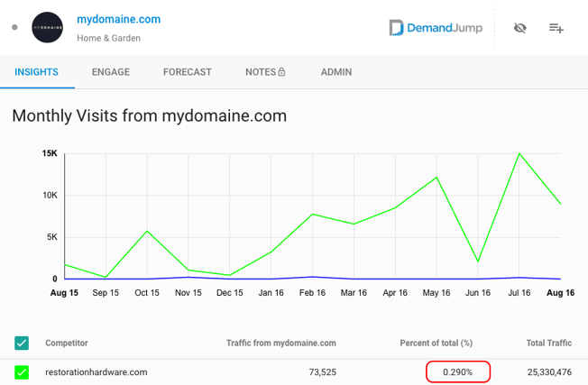Sort by Percent of total column
This screenshot has width=588, height=385.
pyautogui.click(x=436, y=343)
